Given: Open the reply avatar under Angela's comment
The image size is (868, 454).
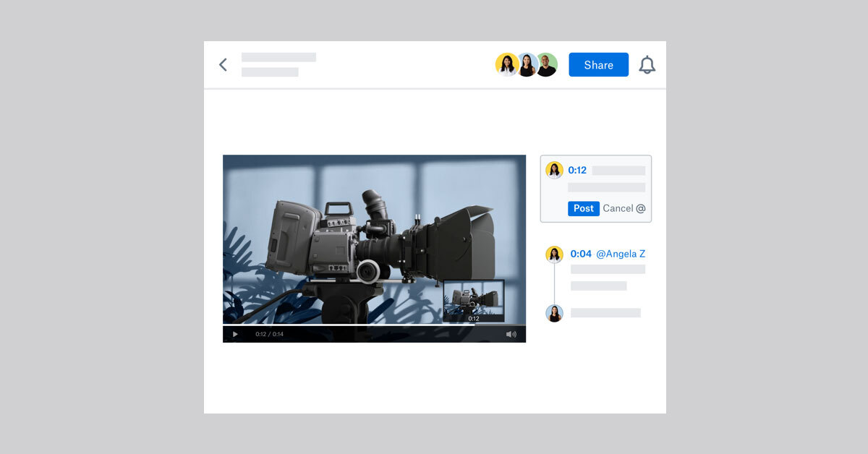Looking at the screenshot, I should click(555, 312).
